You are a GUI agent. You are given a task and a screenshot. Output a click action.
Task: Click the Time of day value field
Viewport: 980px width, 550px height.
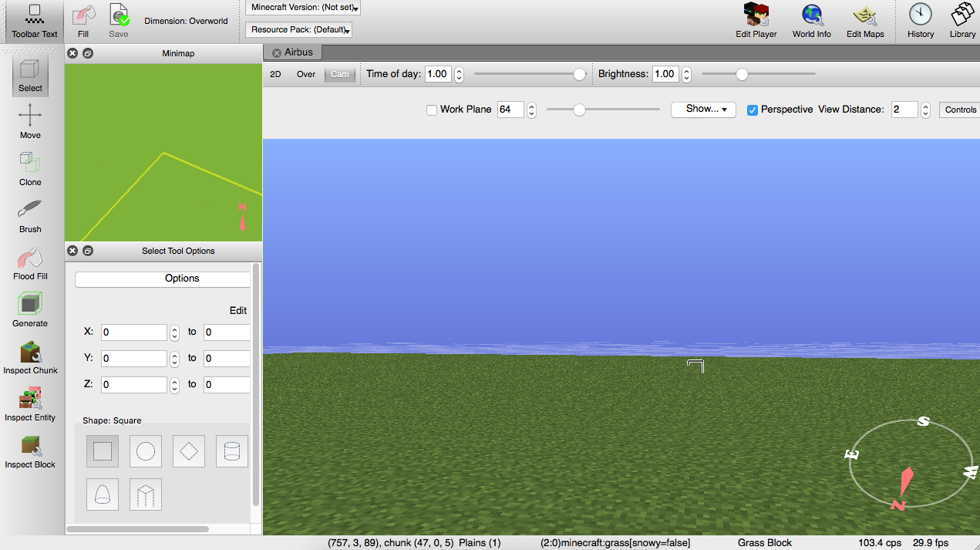click(438, 74)
